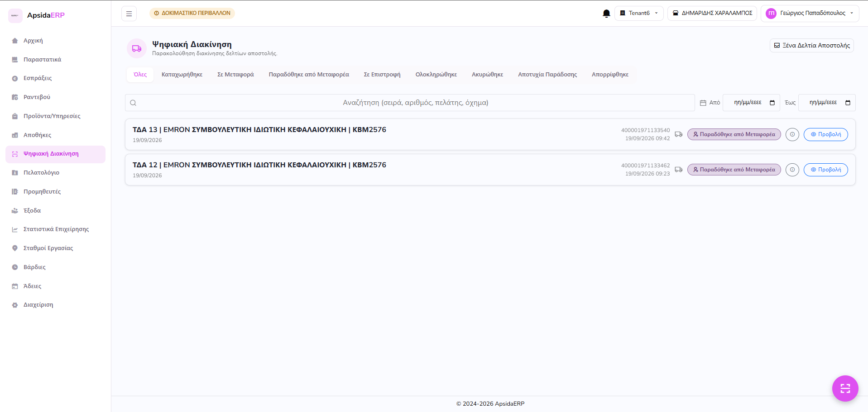Open Εισπράξεις in the sidebar
Image resolution: width=868 pixels, height=412 pixels.
tap(55, 78)
